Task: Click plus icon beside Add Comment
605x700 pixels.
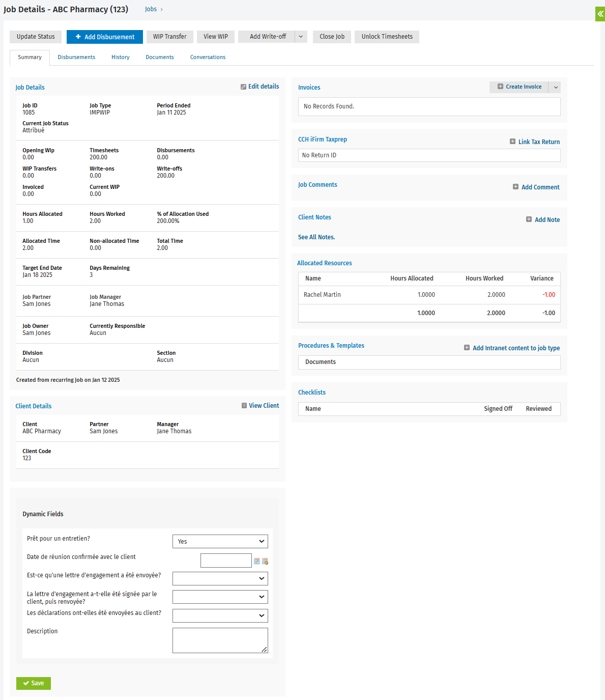Action: (516, 187)
